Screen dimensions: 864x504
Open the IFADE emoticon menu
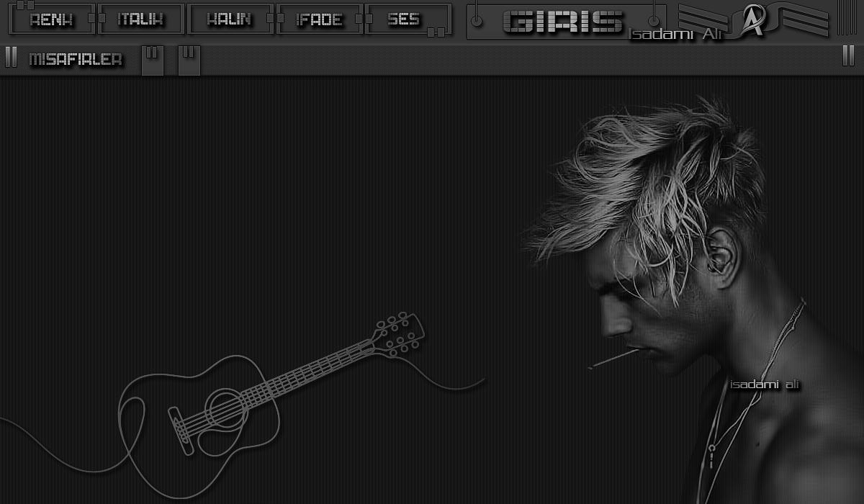(320, 19)
